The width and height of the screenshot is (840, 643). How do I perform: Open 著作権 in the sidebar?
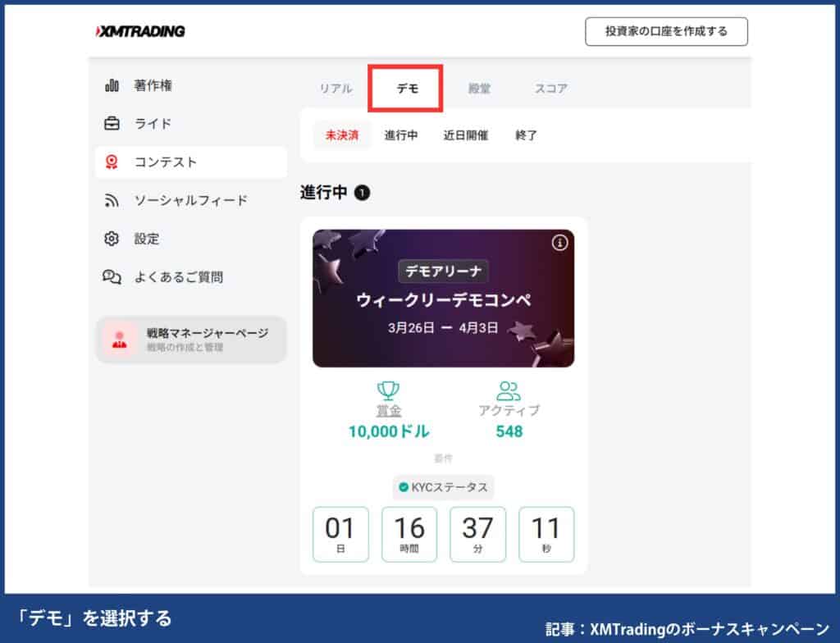[153, 85]
